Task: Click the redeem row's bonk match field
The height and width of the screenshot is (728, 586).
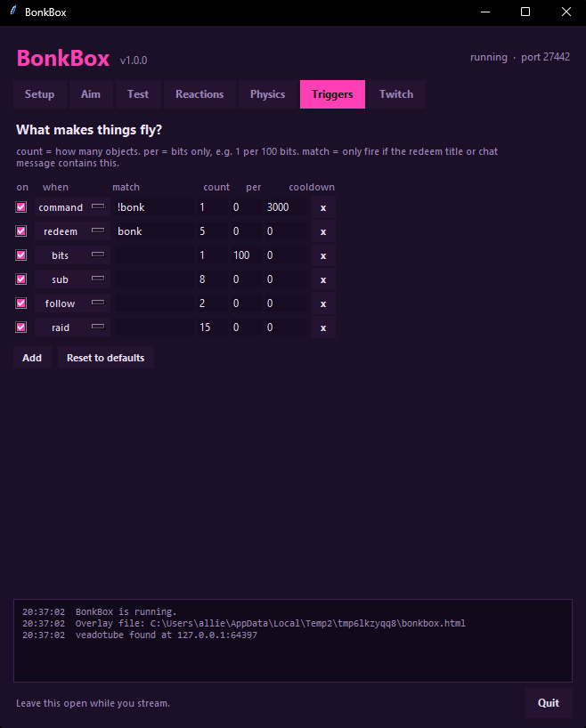Action: pos(155,231)
